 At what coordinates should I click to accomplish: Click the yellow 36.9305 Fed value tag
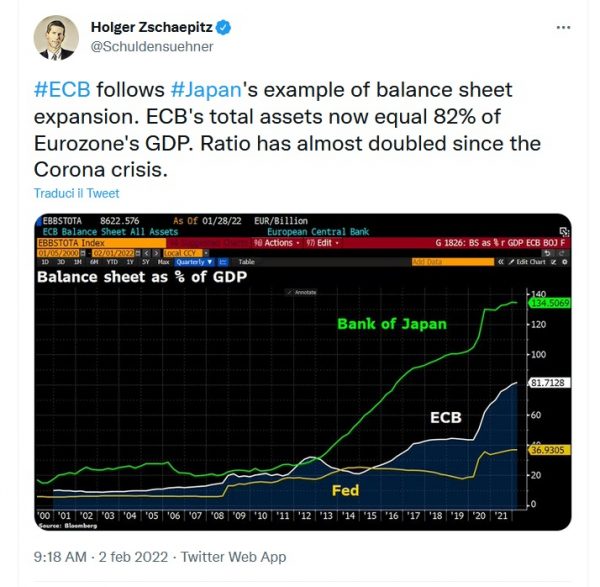click(x=549, y=450)
